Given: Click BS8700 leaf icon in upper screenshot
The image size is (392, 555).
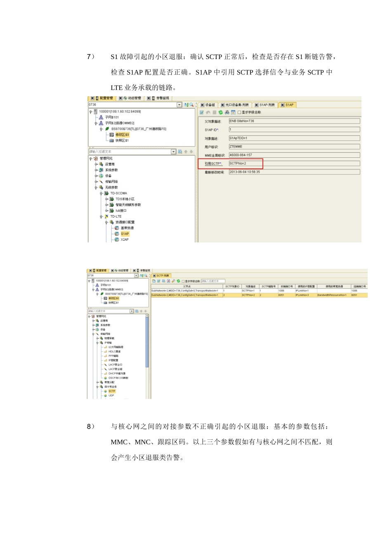Looking at the screenshot, I should (x=107, y=129).
